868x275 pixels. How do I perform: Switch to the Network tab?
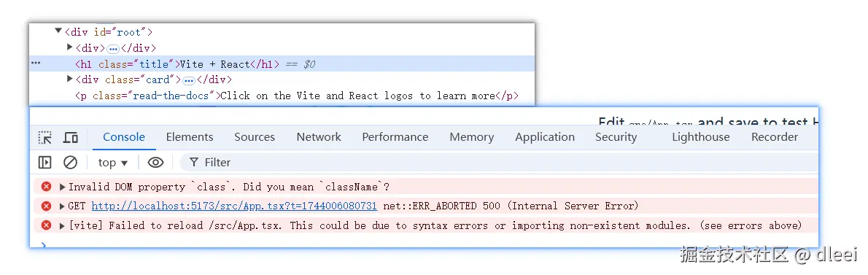click(319, 137)
